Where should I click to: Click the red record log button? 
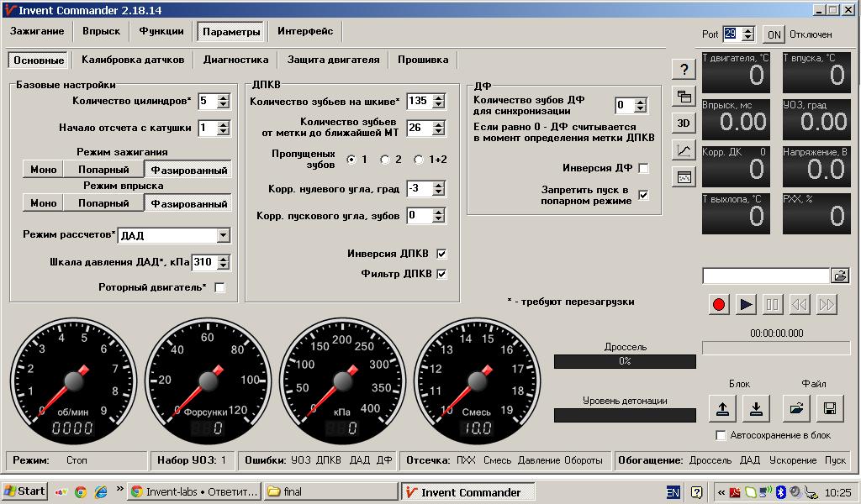point(718,304)
